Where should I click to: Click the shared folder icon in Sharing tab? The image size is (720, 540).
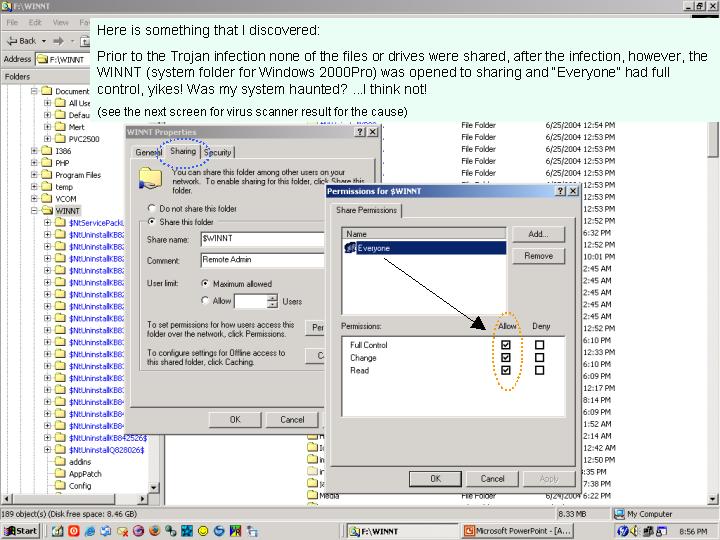150,179
